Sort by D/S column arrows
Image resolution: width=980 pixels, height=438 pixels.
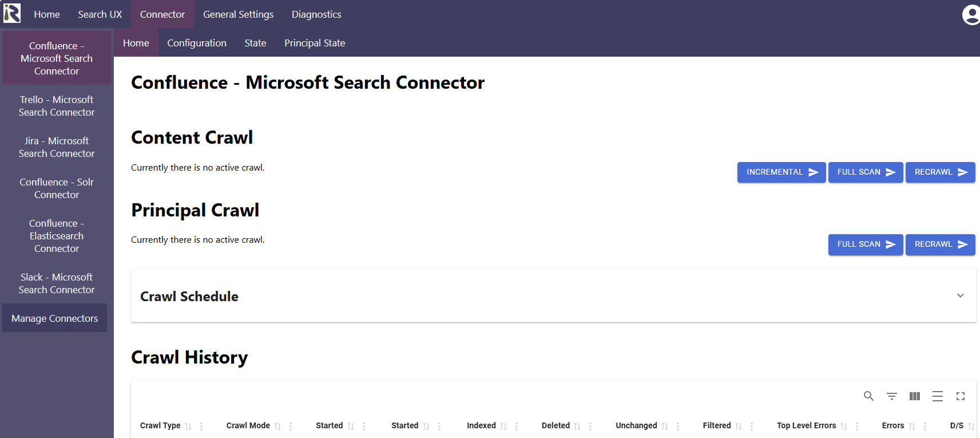(971, 426)
